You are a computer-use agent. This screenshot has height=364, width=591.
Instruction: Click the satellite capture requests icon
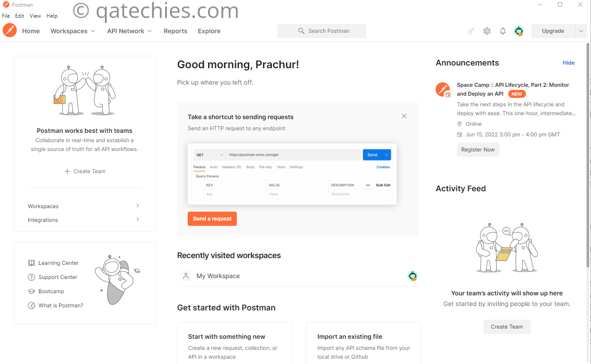471,31
